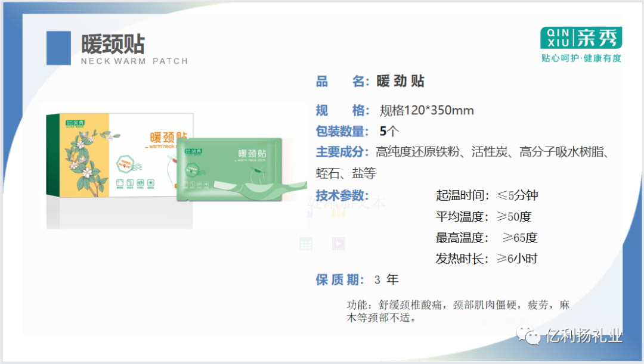Click the label 技术参数:
This screenshot has width=644, height=364.
[342, 195]
